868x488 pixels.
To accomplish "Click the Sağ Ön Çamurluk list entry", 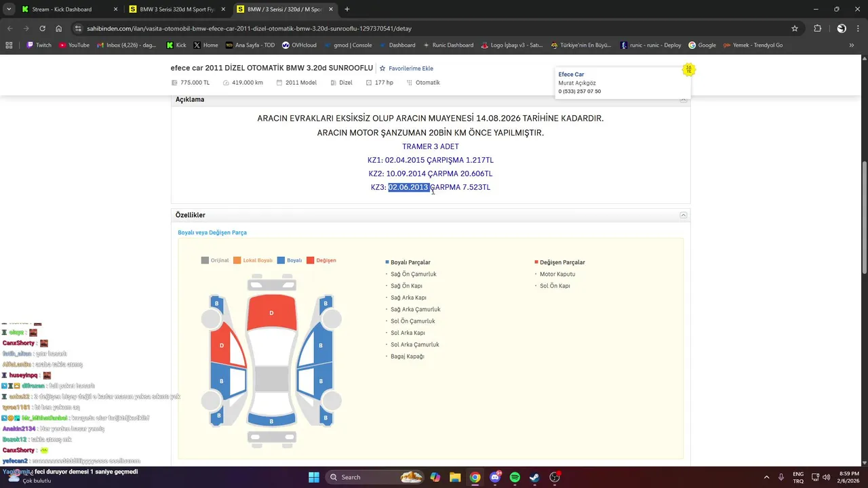I will point(413,274).
